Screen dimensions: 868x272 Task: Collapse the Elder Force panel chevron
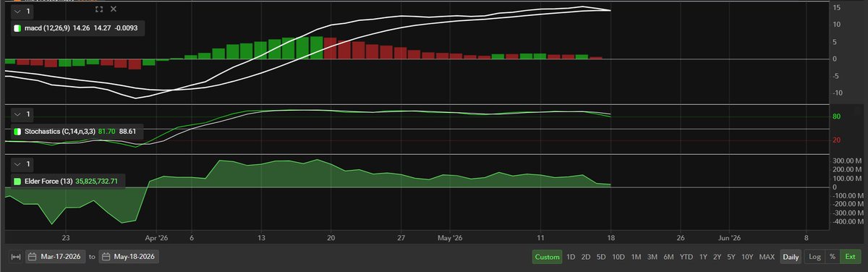click(x=17, y=163)
